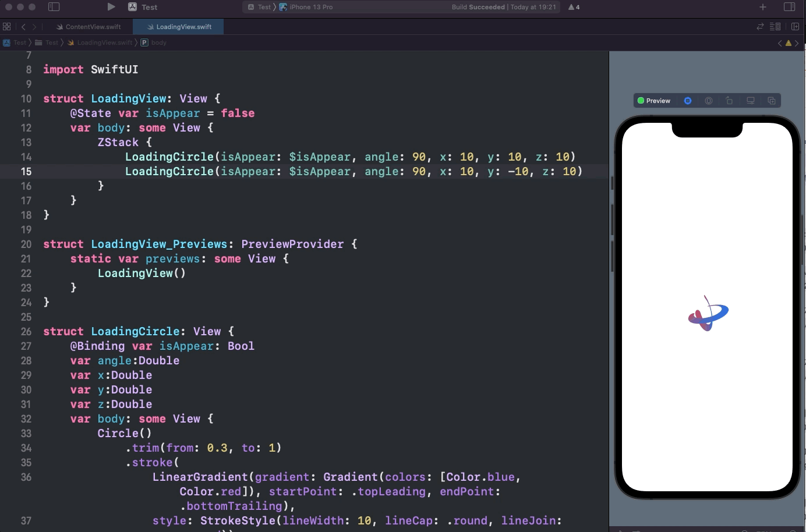Click the Preview status button
Image resolution: width=806 pixels, height=532 pixels.
pos(654,101)
